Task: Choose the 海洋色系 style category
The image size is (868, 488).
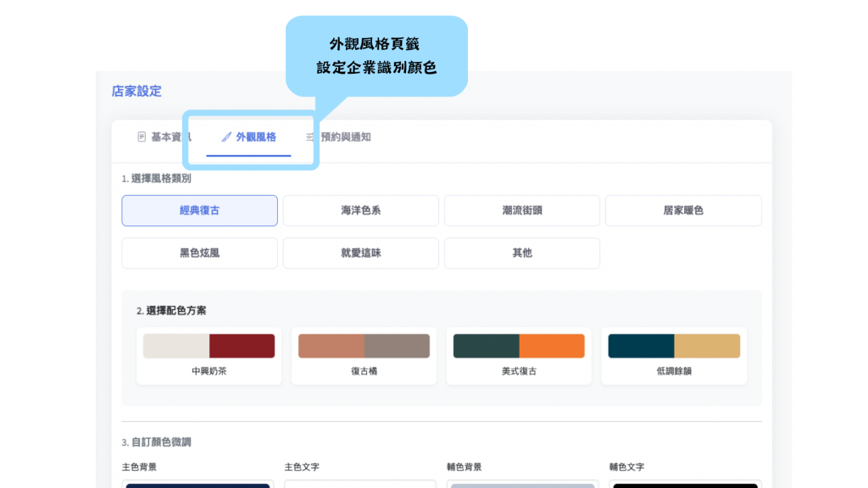Action: click(360, 210)
